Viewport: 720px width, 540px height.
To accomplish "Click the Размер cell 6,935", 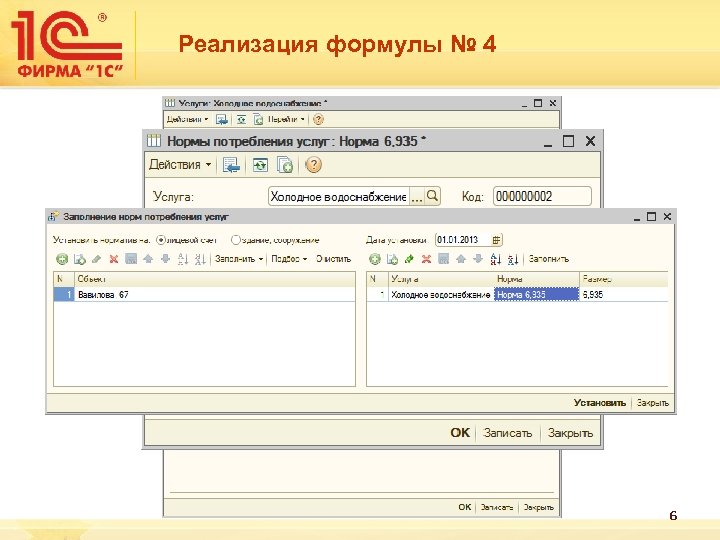I will 624,294.
